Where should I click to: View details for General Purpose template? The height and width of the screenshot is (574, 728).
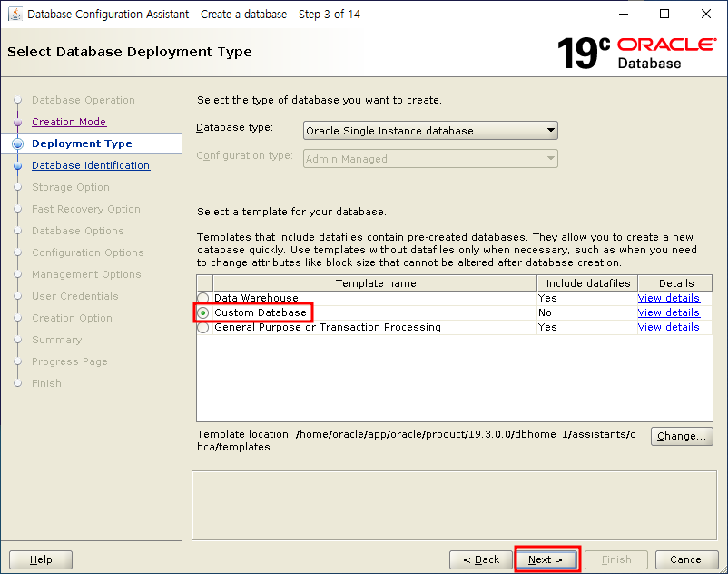[x=669, y=327]
